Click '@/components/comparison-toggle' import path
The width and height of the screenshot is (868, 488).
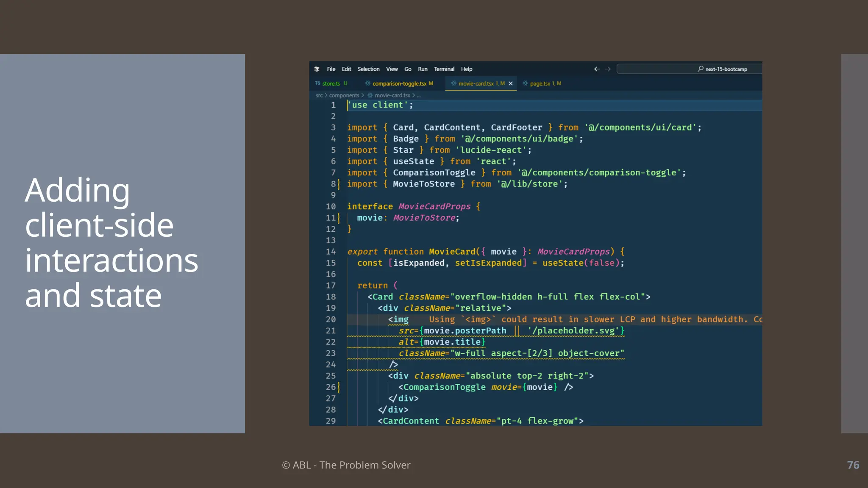[x=599, y=173]
